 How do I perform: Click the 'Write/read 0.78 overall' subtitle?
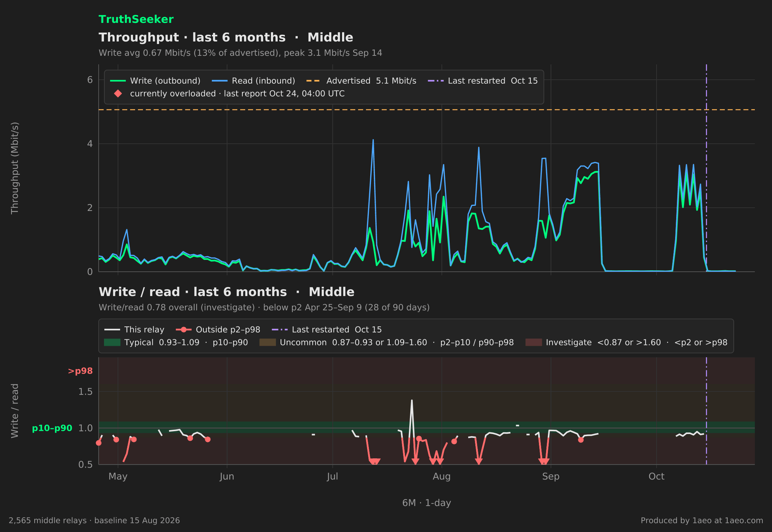click(x=264, y=307)
